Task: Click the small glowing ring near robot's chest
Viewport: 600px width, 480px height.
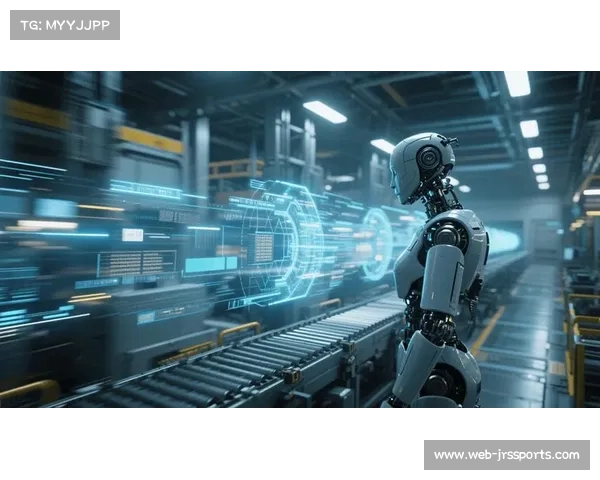Action: coord(377,243)
